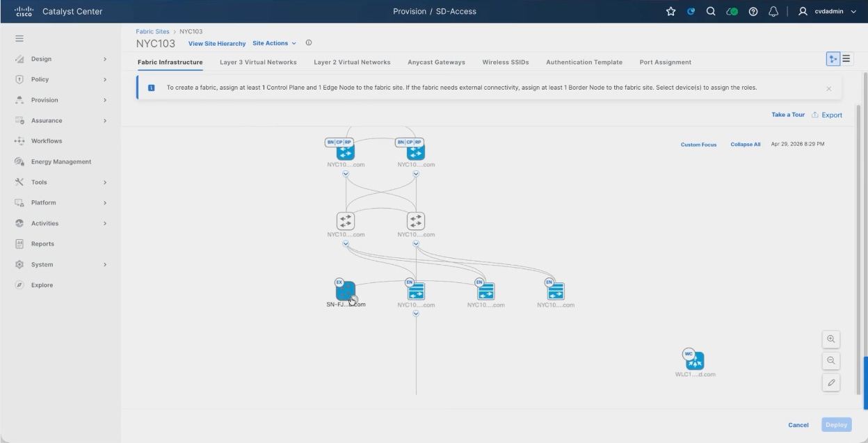The height and width of the screenshot is (443, 868).
Task: Open Reports from the sidebar
Action: coord(42,244)
